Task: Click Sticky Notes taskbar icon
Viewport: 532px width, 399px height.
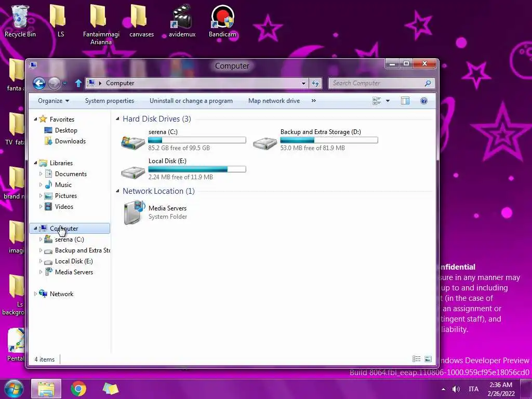Action: [110, 389]
